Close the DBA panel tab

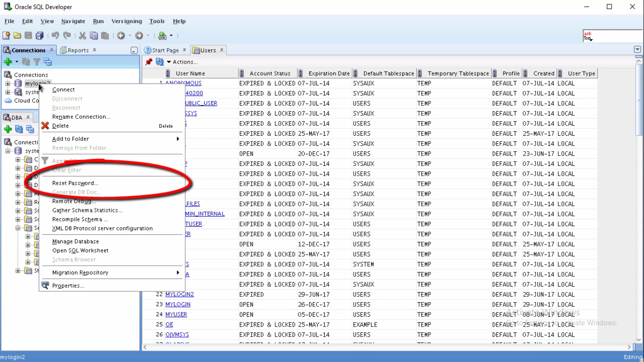click(x=28, y=117)
